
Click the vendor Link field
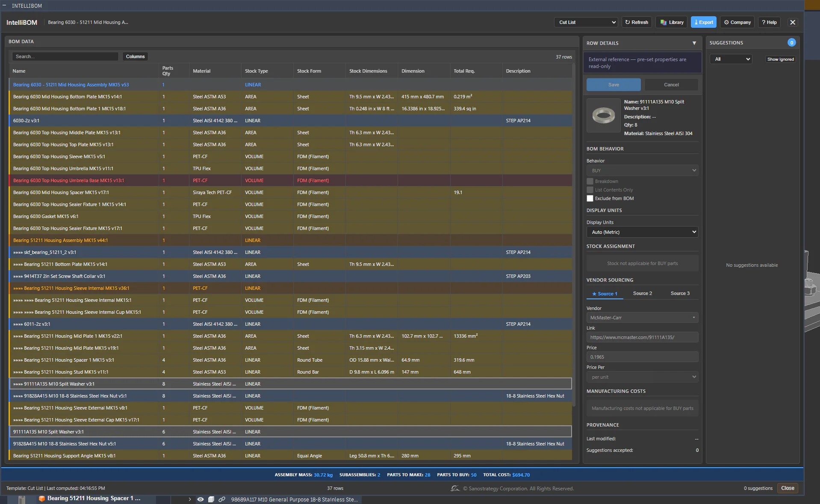click(642, 337)
